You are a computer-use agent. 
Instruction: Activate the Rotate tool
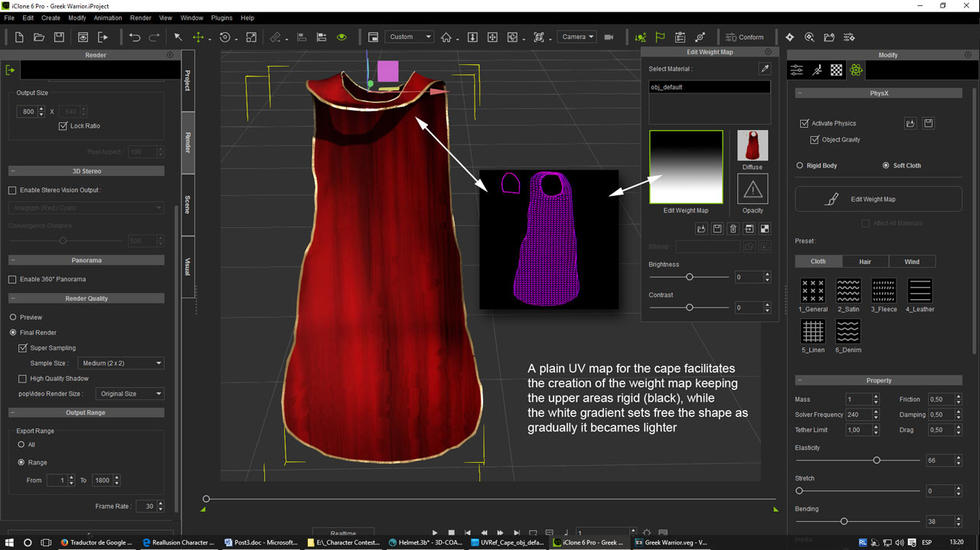pyautogui.click(x=225, y=37)
